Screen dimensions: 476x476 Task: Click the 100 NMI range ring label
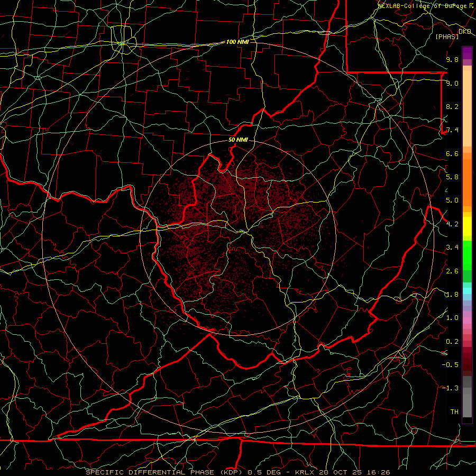[237, 42]
